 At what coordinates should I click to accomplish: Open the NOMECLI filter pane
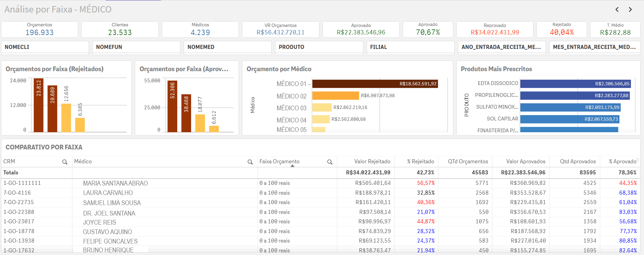45,47
